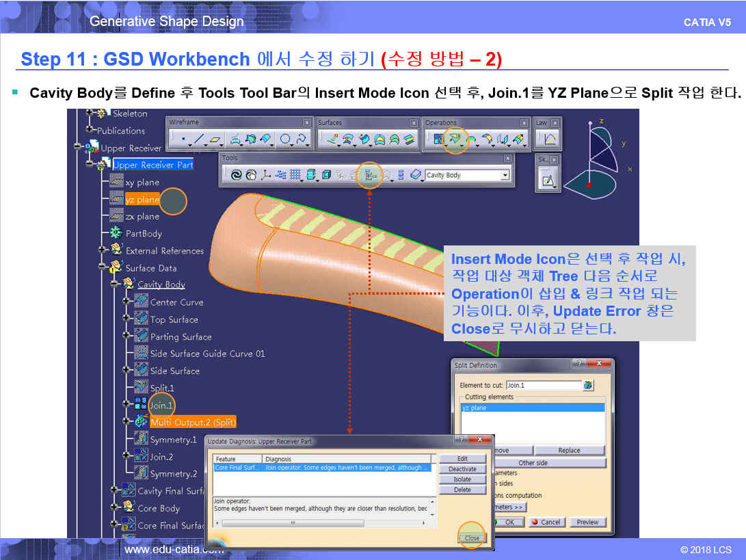
Task: Select yz plane in the specification tree
Action: click(x=142, y=200)
